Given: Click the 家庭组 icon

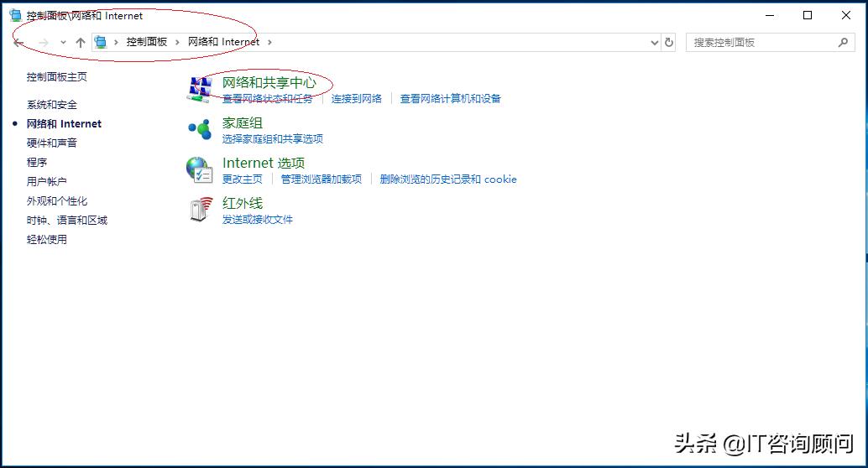Looking at the screenshot, I should [199, 129].
